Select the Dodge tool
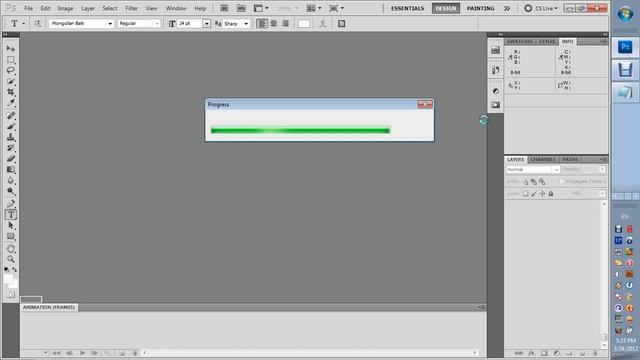 pos(11,191)
